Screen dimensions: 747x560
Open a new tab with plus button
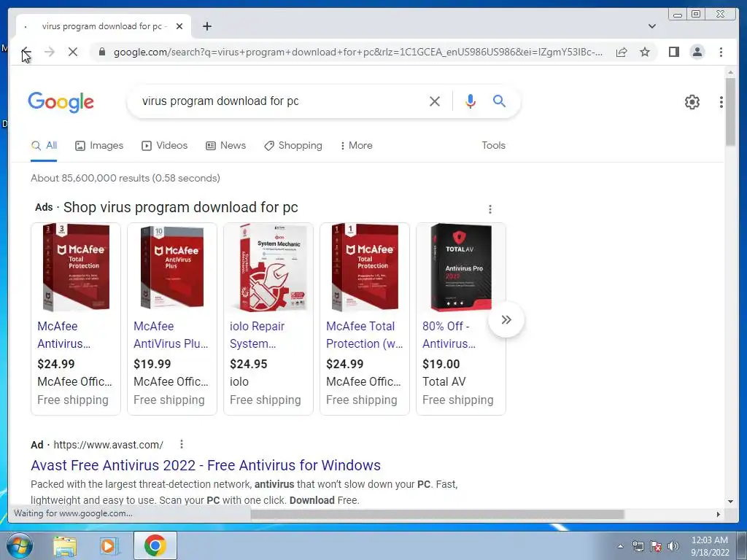(x=206, y=26)
